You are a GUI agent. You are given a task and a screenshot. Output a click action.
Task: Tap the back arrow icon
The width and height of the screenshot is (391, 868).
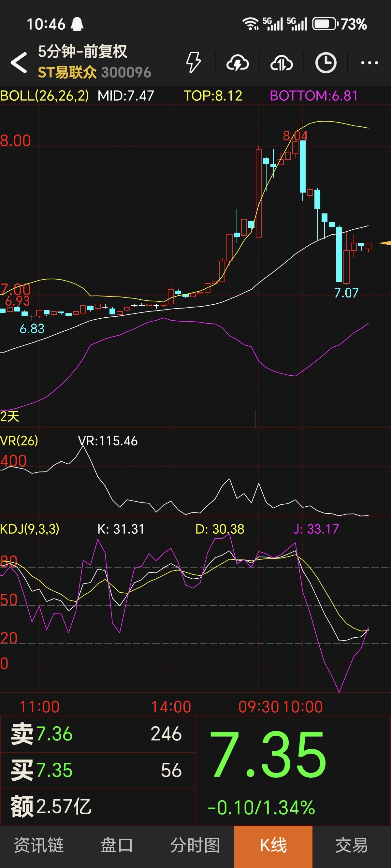[19, 63]
